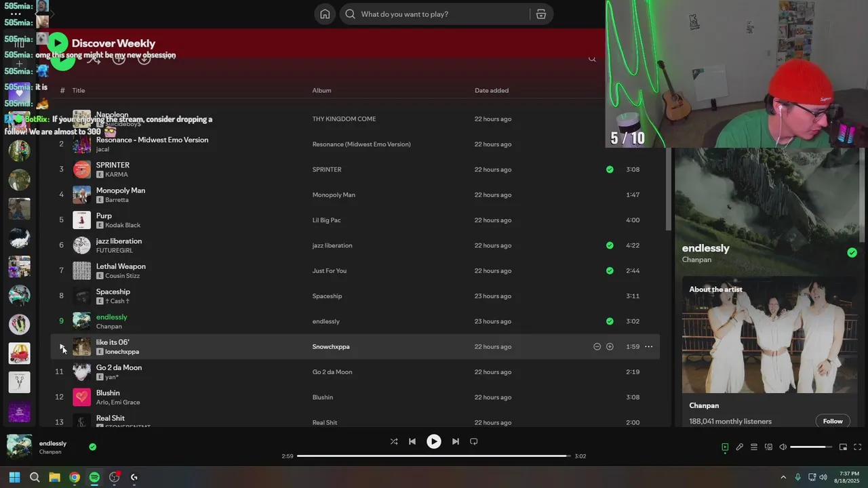Open the miniplayer

pyautogui.click(x=843, y=447)
